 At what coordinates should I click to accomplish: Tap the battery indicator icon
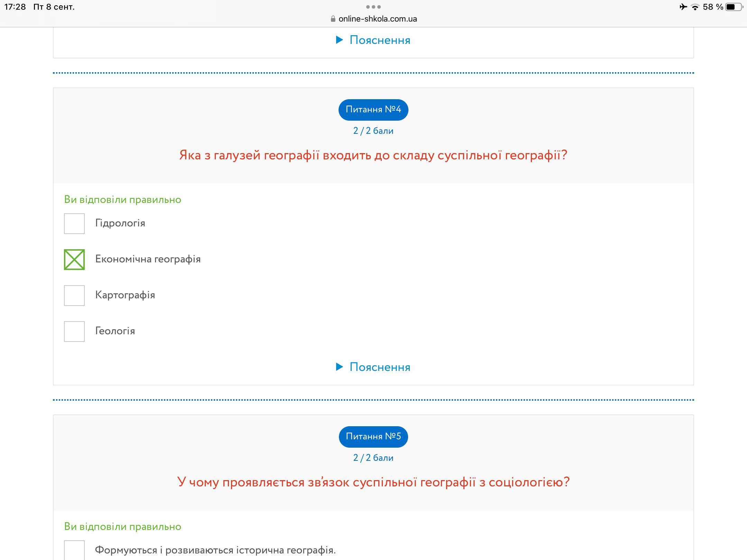point(734,7)
